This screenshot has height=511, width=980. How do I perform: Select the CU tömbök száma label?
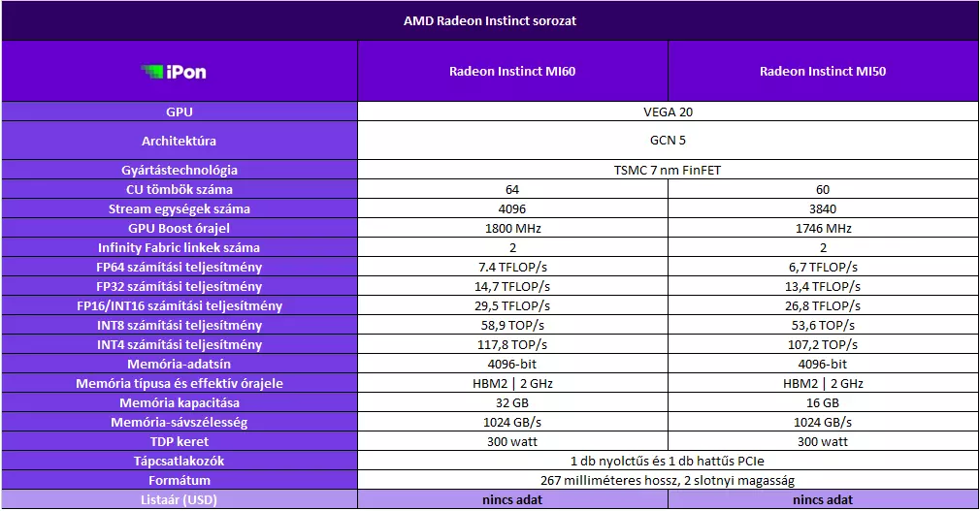180,189
